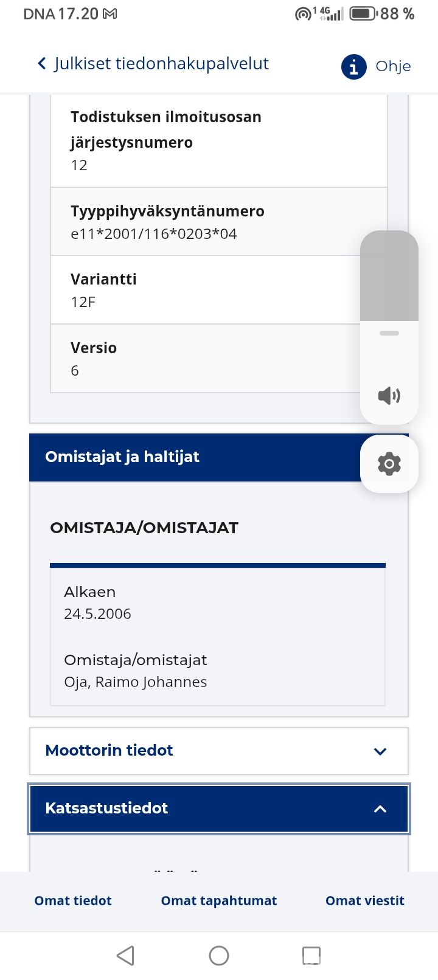
Task: Open the Omat tiedot tab
Action: [x=73, y=901]
